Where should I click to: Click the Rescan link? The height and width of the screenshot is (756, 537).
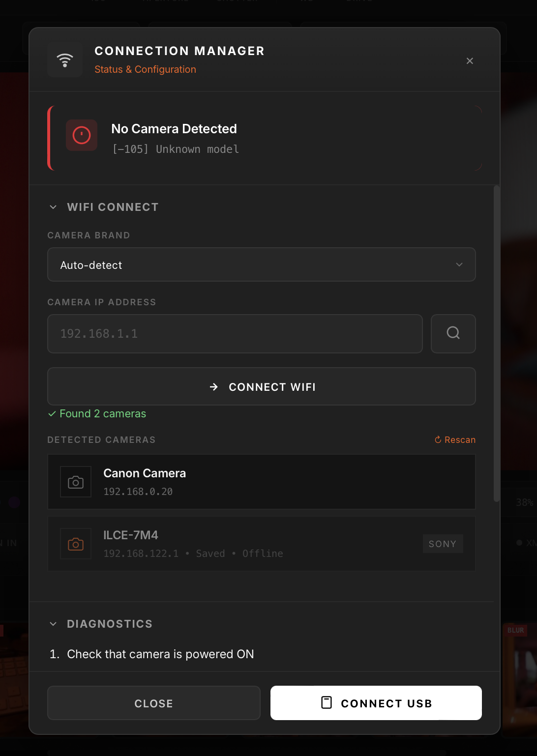click(x=455, y=439)
